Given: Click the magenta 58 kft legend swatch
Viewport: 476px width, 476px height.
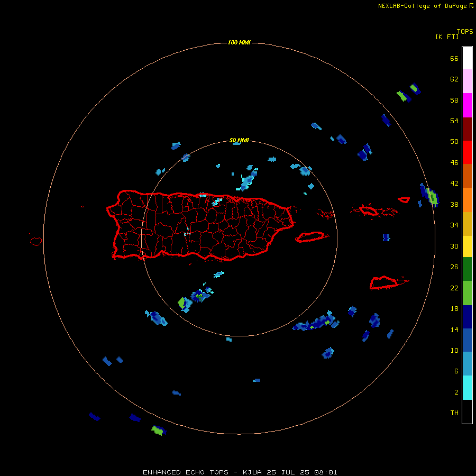Looking at the screenshot, I should click(467, 105).
